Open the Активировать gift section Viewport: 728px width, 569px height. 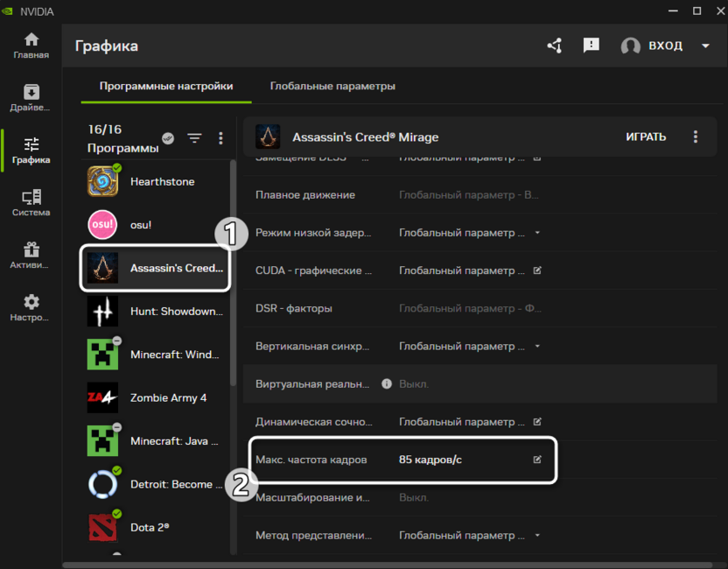[x=31, y=256]
